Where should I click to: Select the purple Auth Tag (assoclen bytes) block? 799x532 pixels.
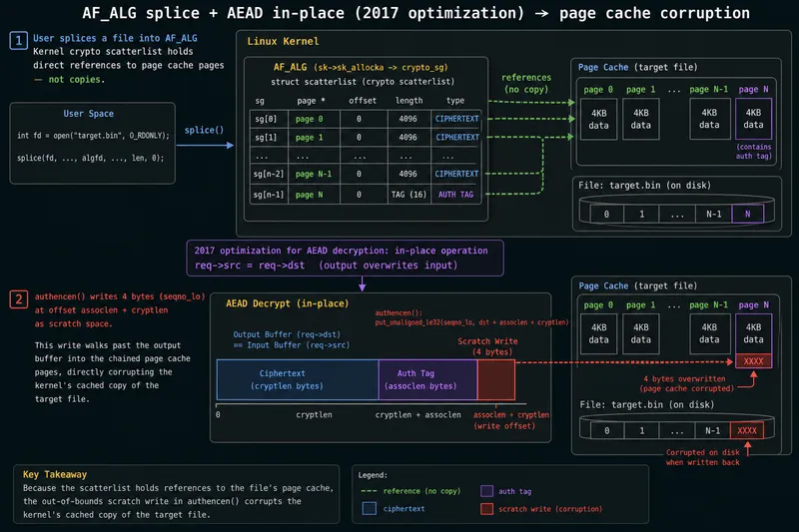[x=428, y=379]
